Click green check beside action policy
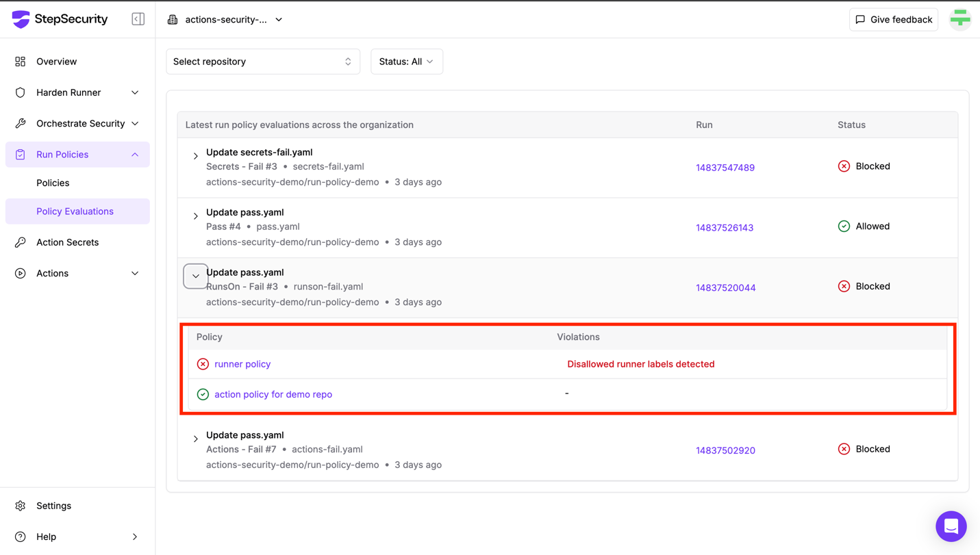The image size is (980, 555). pyautogui.click(x=203, y=394)
